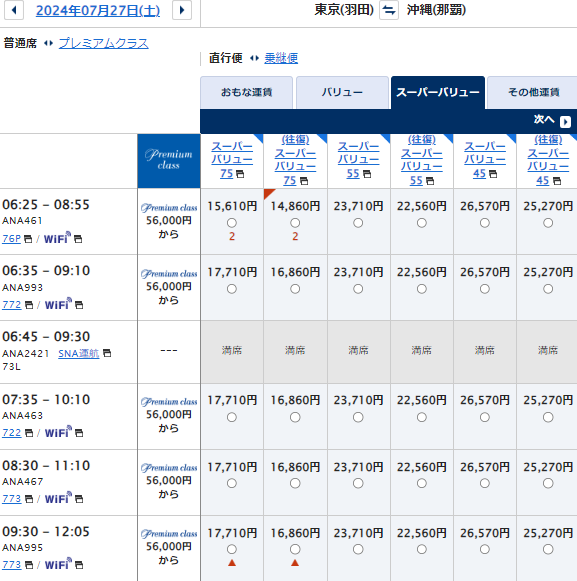The image size is (577, 581).
Task: Select 14,860円 round-trip fare for ANA461
Action: pos(295,223)
